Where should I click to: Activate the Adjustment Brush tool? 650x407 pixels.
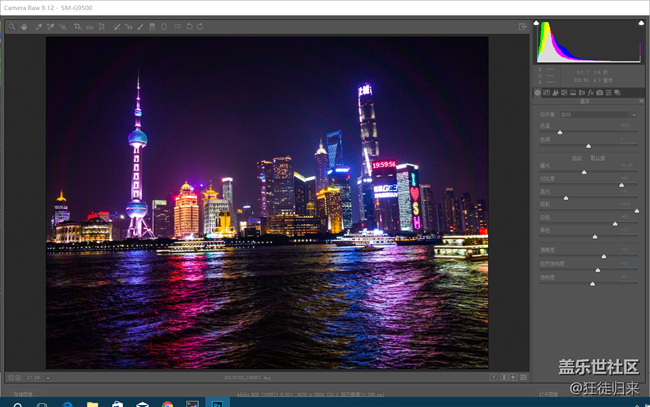point(140,27)
